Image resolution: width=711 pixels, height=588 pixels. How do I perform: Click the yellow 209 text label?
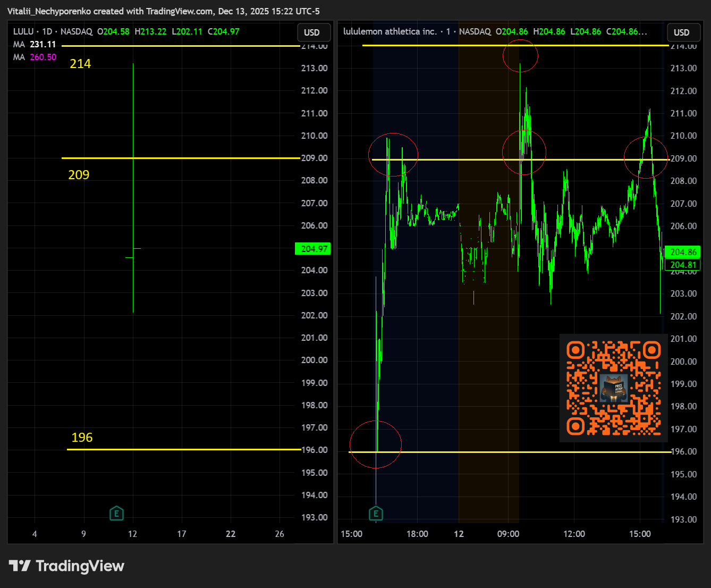click(79, 175)
